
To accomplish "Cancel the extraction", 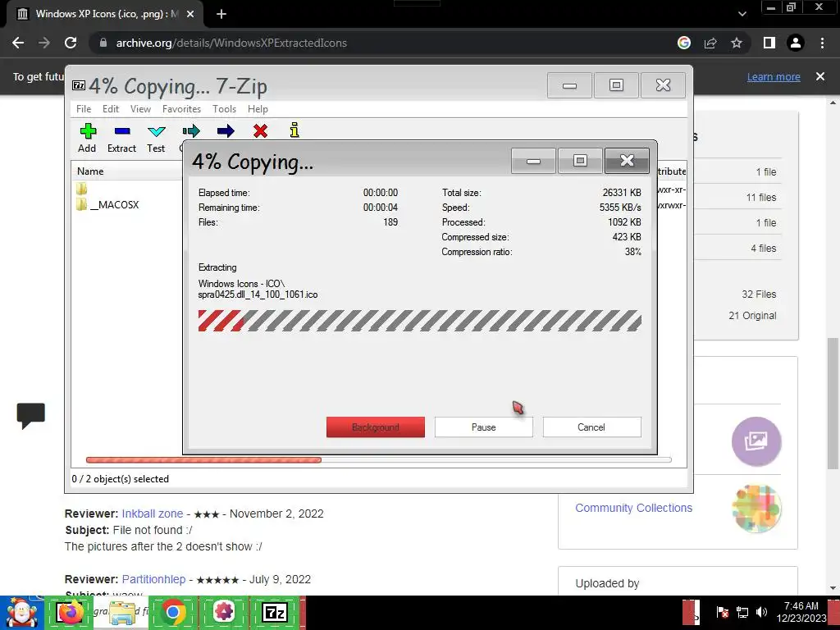I will (591, 427).
